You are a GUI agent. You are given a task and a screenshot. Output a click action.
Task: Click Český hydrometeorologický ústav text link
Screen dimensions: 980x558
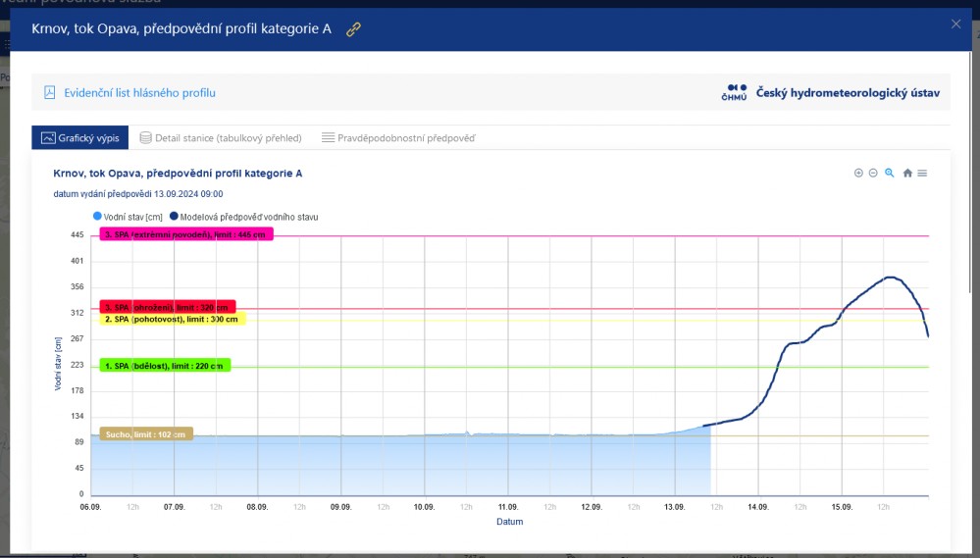point(848,93)
